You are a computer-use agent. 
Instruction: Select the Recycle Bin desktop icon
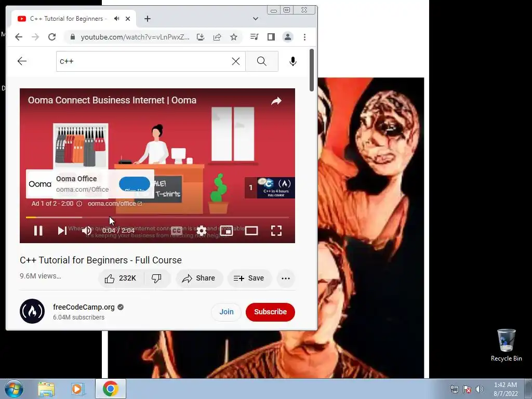pos(506,345)
